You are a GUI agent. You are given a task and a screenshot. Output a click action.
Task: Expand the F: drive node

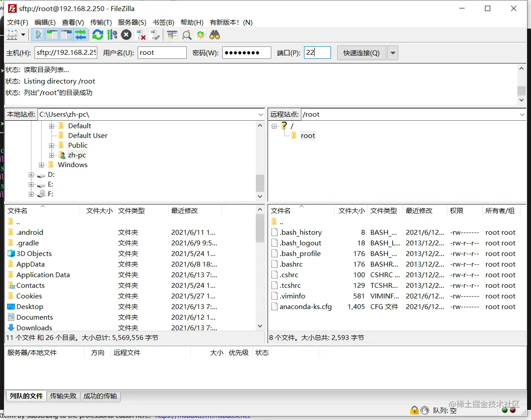click(x=31, y=194)
